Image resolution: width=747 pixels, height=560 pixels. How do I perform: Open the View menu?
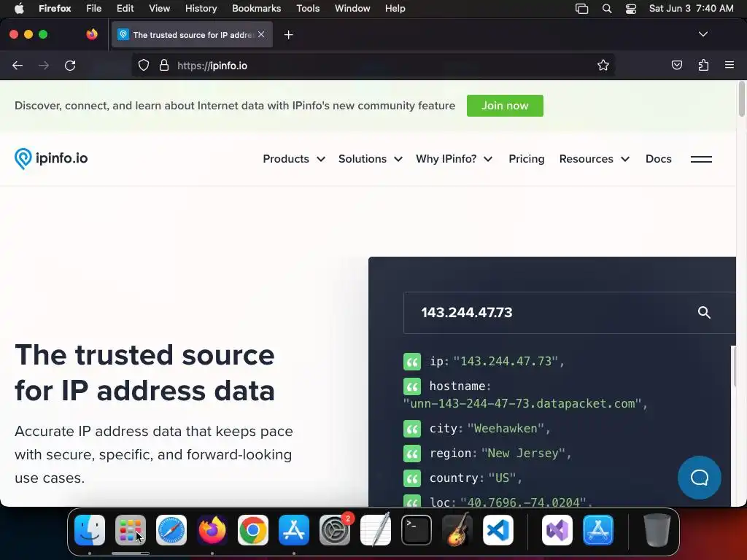[159, 9]
